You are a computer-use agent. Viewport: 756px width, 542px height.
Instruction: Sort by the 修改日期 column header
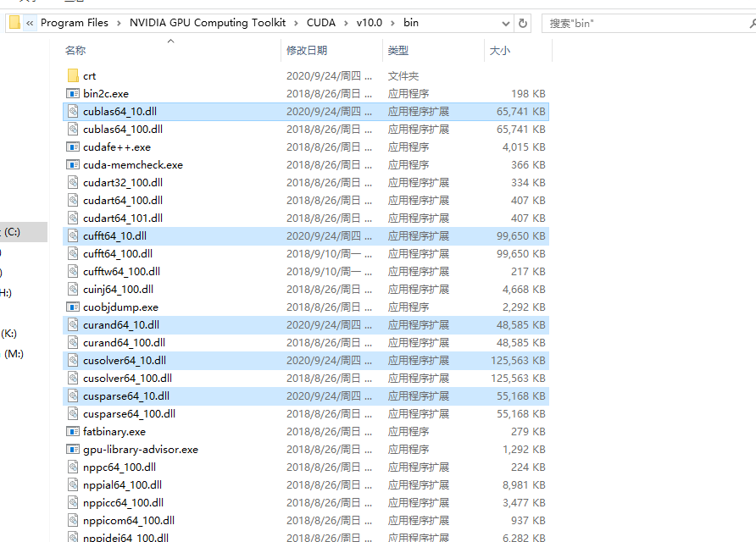coord(307,50)
